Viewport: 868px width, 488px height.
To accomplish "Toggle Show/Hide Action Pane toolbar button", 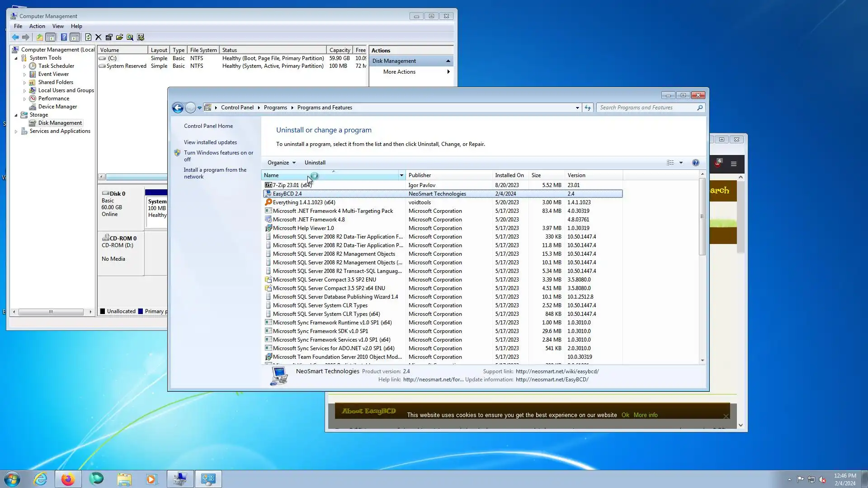I will 75,38.
